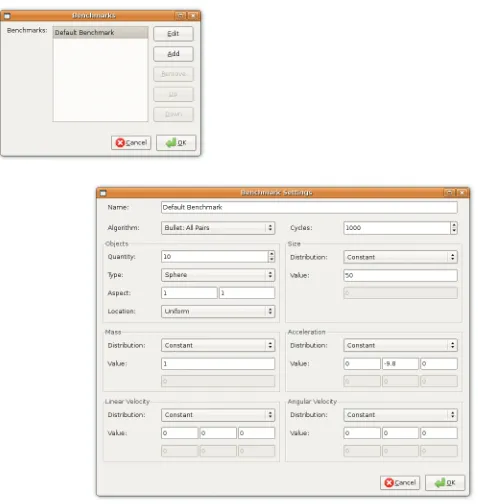Open the Algorithm dropdown
Screen dimensions: 478x504
pos(218,228)
